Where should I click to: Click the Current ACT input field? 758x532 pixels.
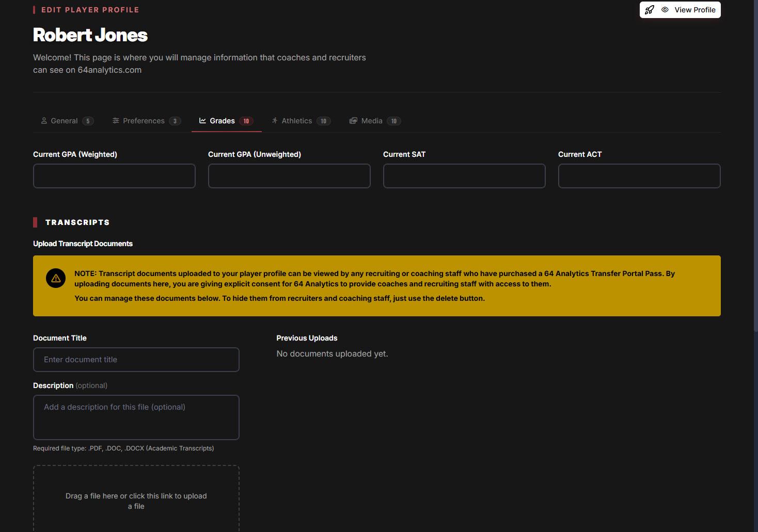point(639,175)
